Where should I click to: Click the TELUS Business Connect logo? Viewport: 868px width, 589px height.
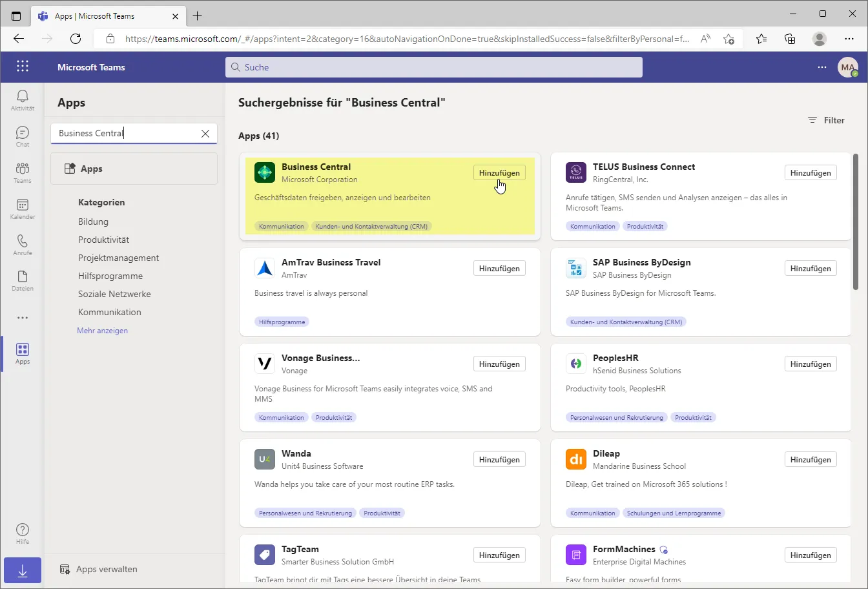[x=576, y=172]
